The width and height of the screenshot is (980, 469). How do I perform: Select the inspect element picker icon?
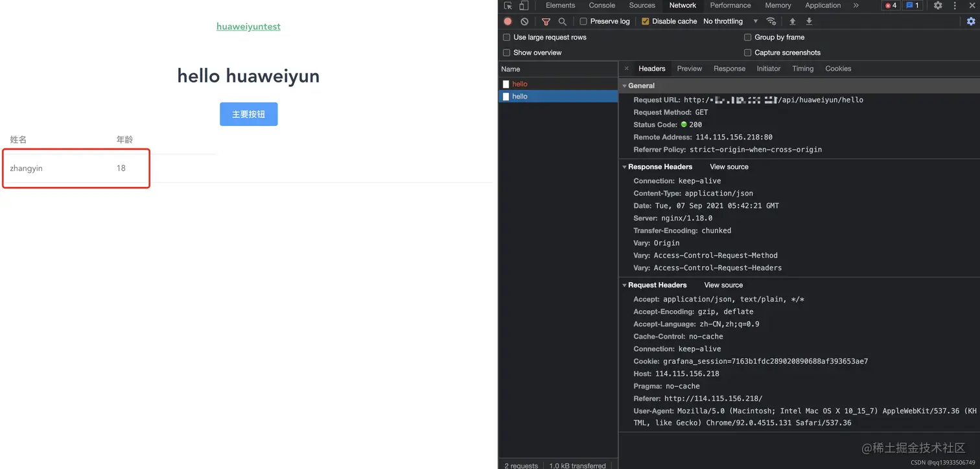(x=508, y=5)
